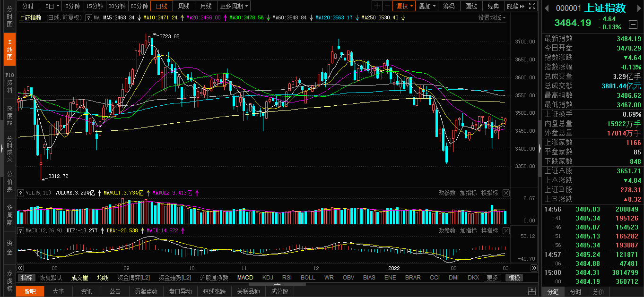Image resolution: width=644 pixels, height=297 pixels.
Task: Open the 复权 dropdown
Action: [404, 6]
